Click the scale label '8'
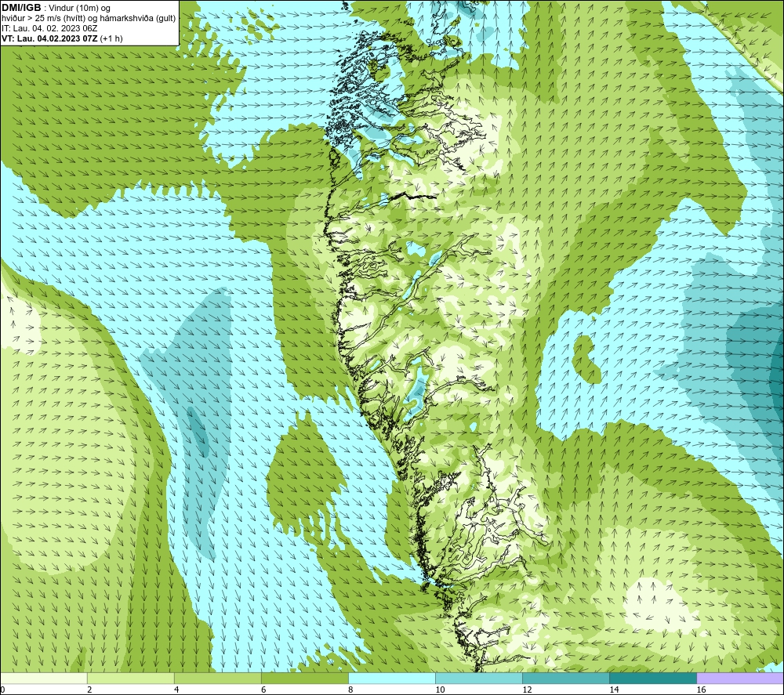 (x=350, y=690)
